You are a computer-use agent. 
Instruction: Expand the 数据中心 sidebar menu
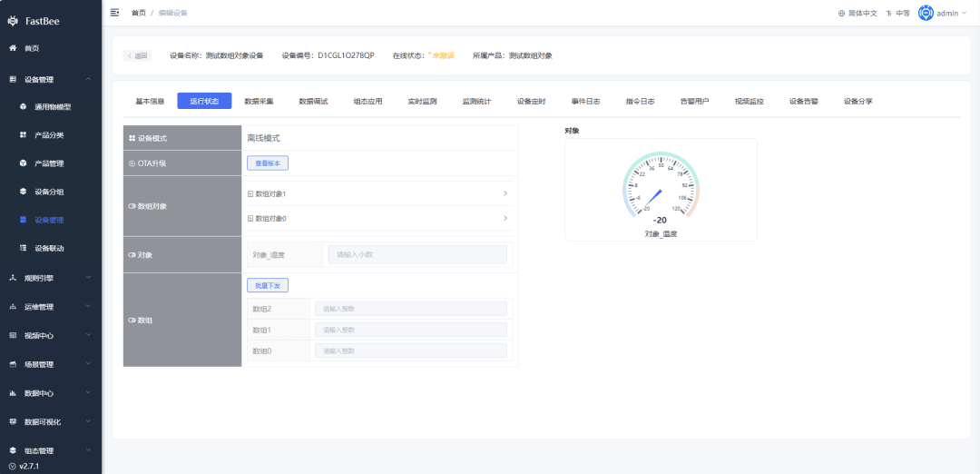tap(88, 393)
